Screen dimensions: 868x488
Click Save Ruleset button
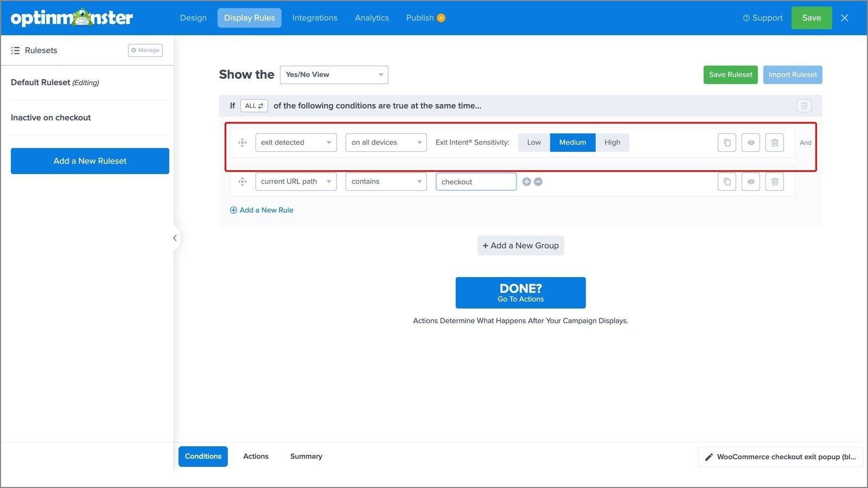[x=731, y=75]
